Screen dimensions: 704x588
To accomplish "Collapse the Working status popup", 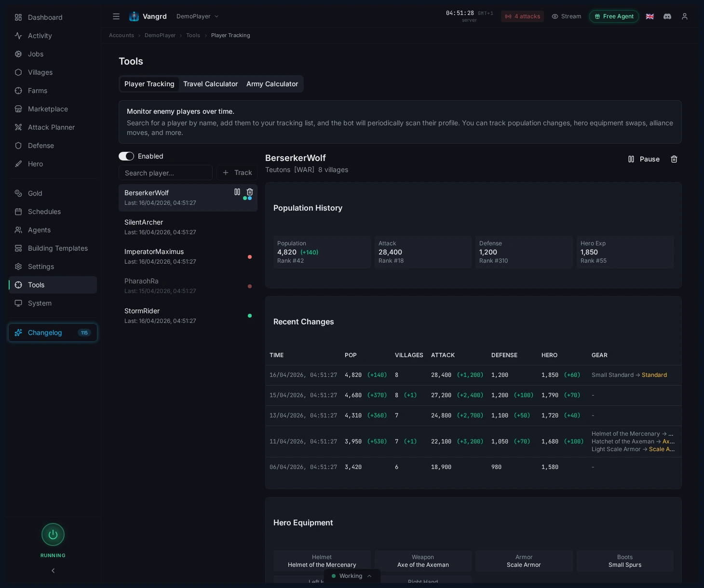I will pos(369,575).
